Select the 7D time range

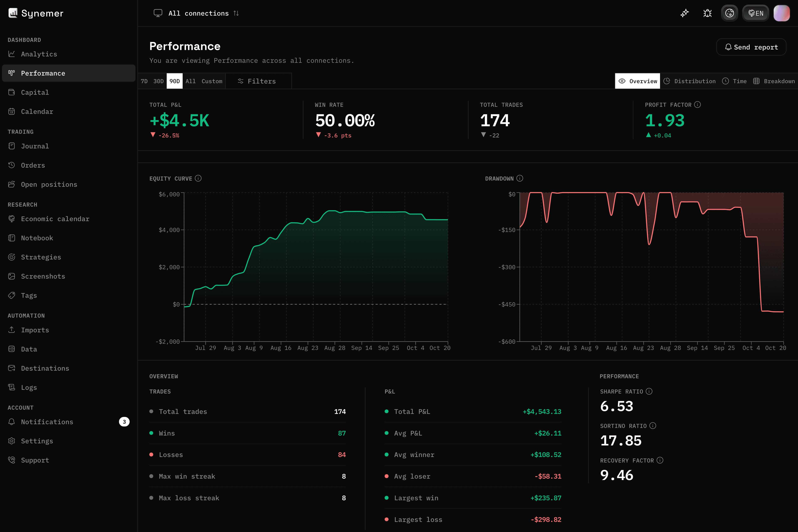[144, 81]
